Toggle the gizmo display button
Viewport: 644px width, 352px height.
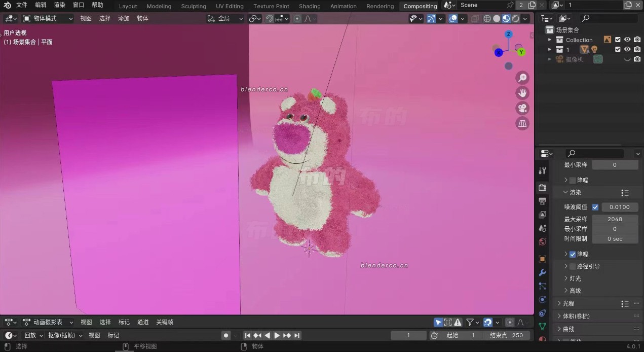[x=431, y=18]
